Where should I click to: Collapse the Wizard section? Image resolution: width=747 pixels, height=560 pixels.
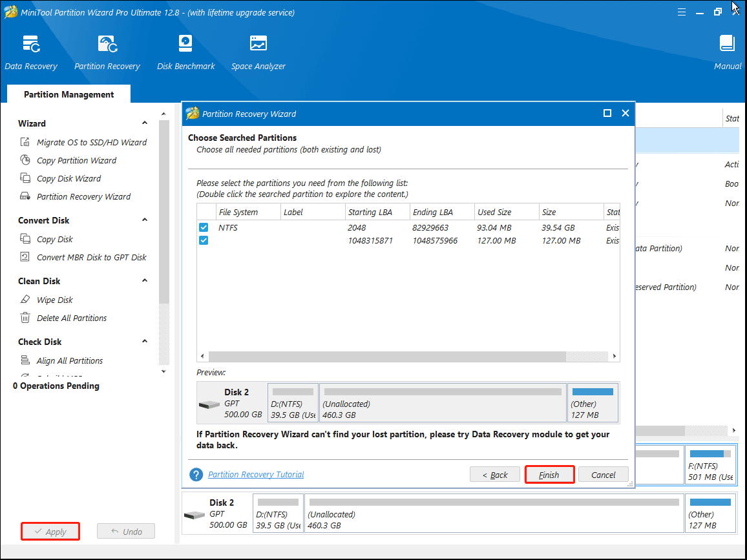(144, 123)
